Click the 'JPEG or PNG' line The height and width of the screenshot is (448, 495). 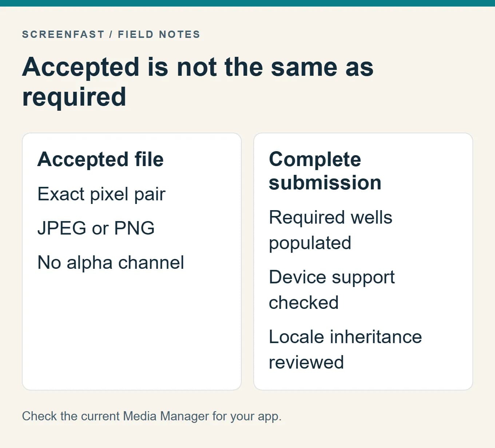[96, 228]
